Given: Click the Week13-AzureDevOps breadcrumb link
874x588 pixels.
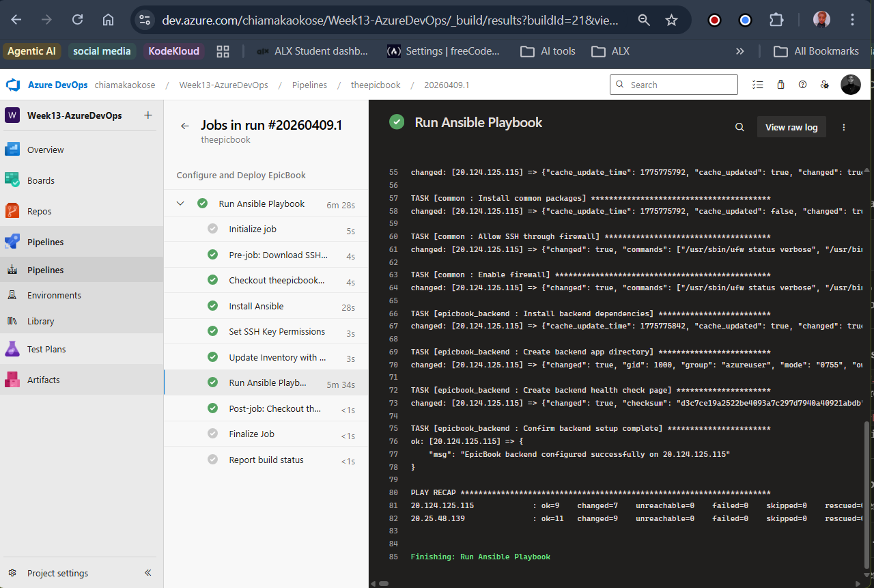Looking at the screenshot, I should coord(223,85).
